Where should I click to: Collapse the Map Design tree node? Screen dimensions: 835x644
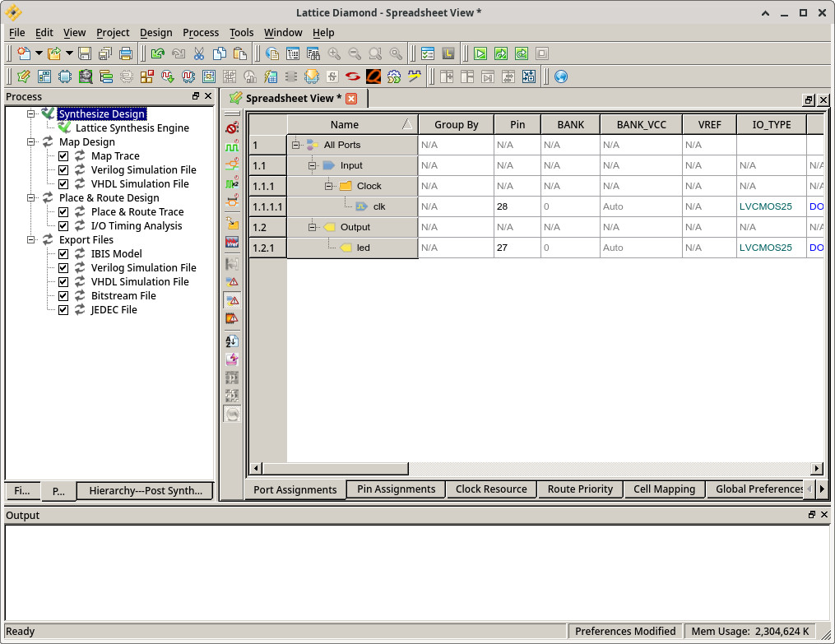pos(31,141)
